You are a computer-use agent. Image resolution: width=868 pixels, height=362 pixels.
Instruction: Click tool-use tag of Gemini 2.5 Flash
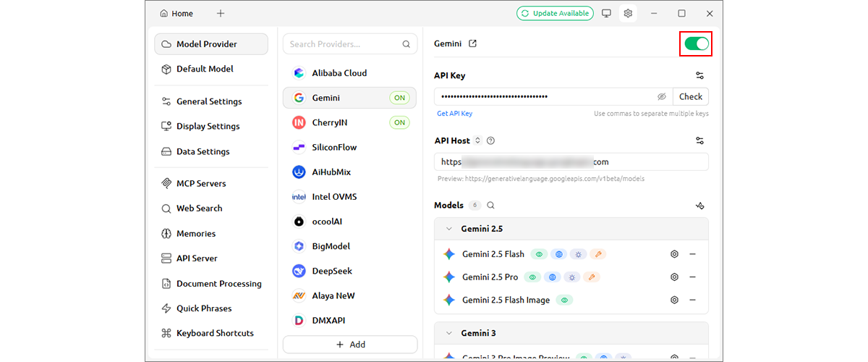pyautogui.click(x=597, y=254)
